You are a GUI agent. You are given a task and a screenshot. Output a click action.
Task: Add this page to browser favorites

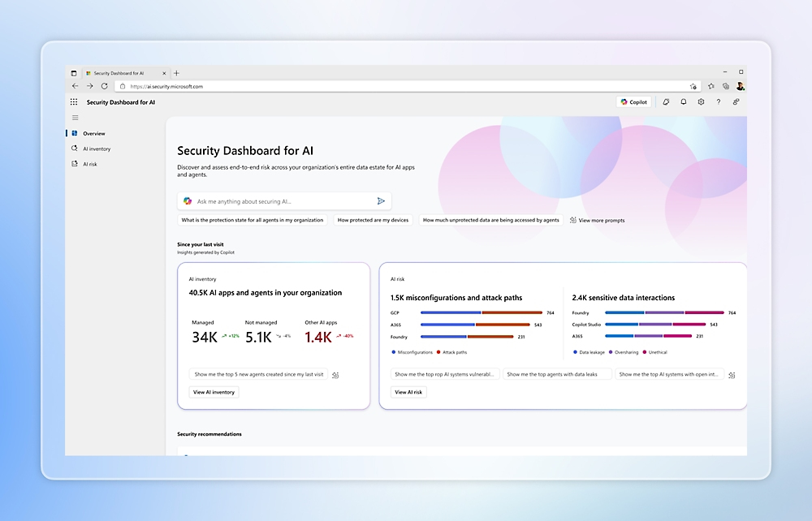[693, 86]
